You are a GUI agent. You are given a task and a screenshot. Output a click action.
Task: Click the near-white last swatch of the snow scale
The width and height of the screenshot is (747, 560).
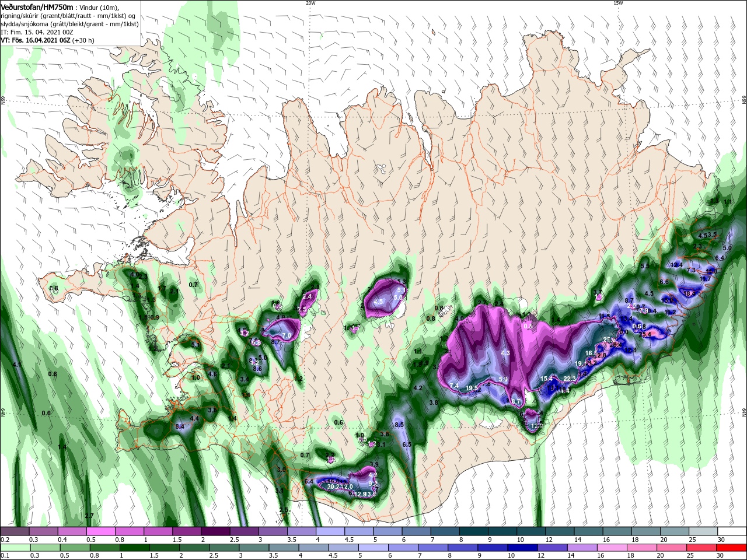[x=732, y=531]
